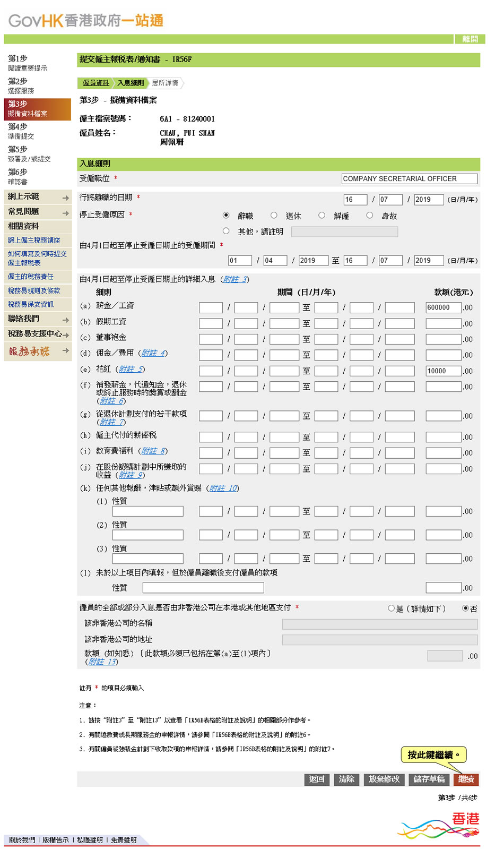Expand the 常見問題 sidebar menu
This screenshot has height=849, width=504.
coord(38,212)
